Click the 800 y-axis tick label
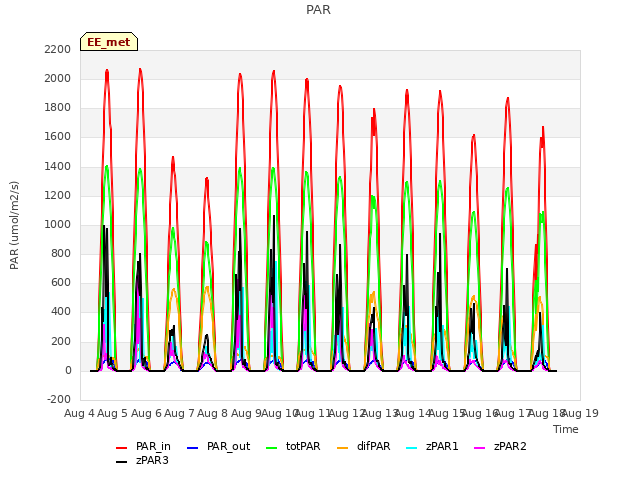Viewport: 640px width, 480px height. click(61, 253)
